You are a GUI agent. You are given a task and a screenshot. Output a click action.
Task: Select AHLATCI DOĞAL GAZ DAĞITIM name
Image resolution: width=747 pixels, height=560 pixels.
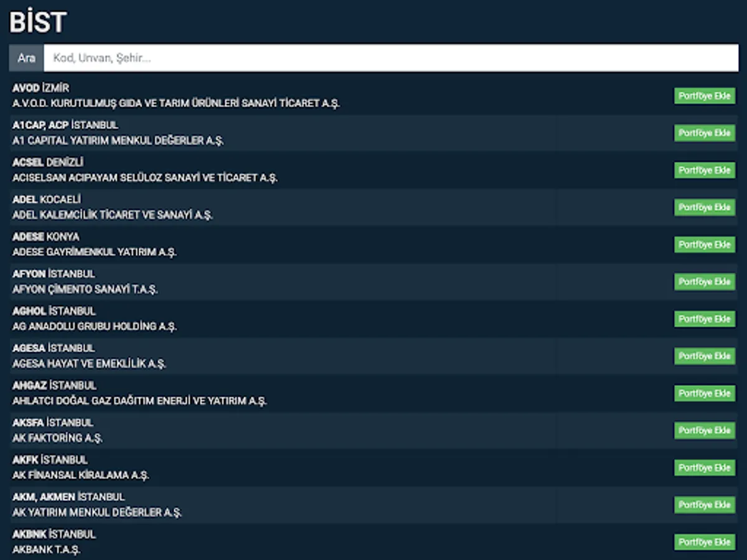click(x=139, y=401)
